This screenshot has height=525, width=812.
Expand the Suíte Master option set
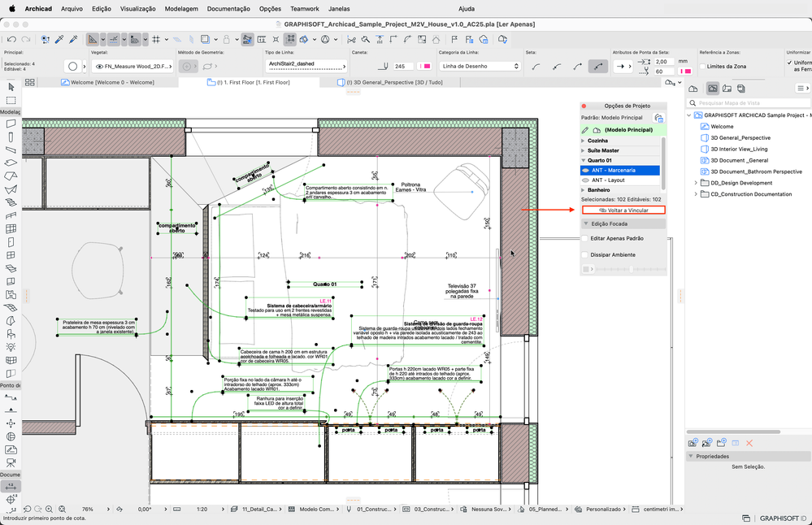pos(583,150)
